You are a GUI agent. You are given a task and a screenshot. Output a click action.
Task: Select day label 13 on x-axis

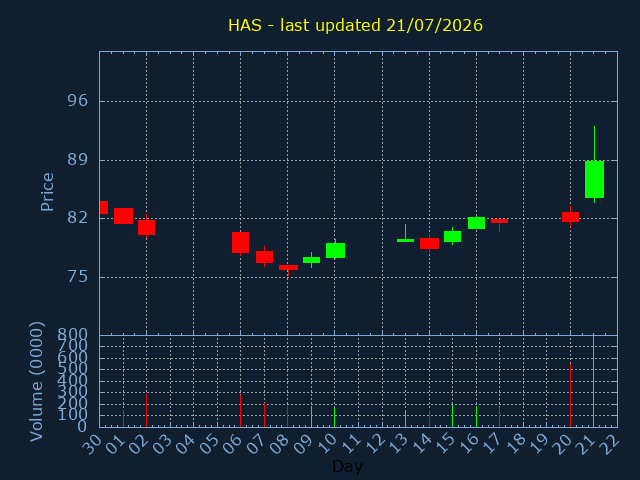click(x=398, y=443)
